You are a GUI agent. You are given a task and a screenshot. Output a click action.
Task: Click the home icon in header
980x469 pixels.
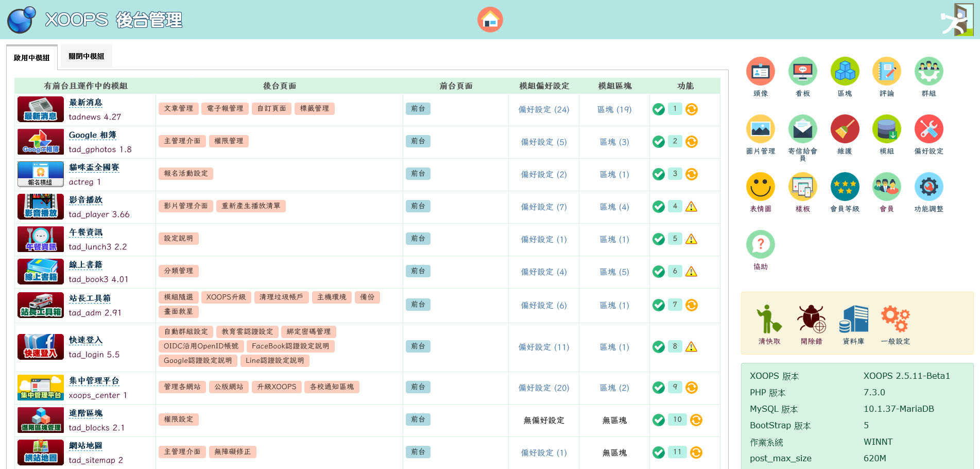pos(490,20)
